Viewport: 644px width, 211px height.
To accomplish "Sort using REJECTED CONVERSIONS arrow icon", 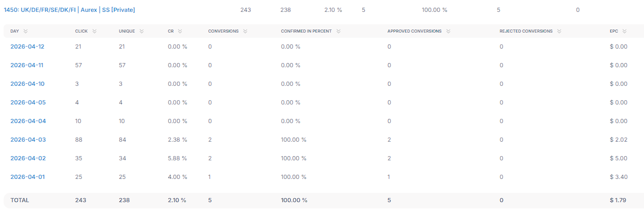I will (x=559, y=32).
